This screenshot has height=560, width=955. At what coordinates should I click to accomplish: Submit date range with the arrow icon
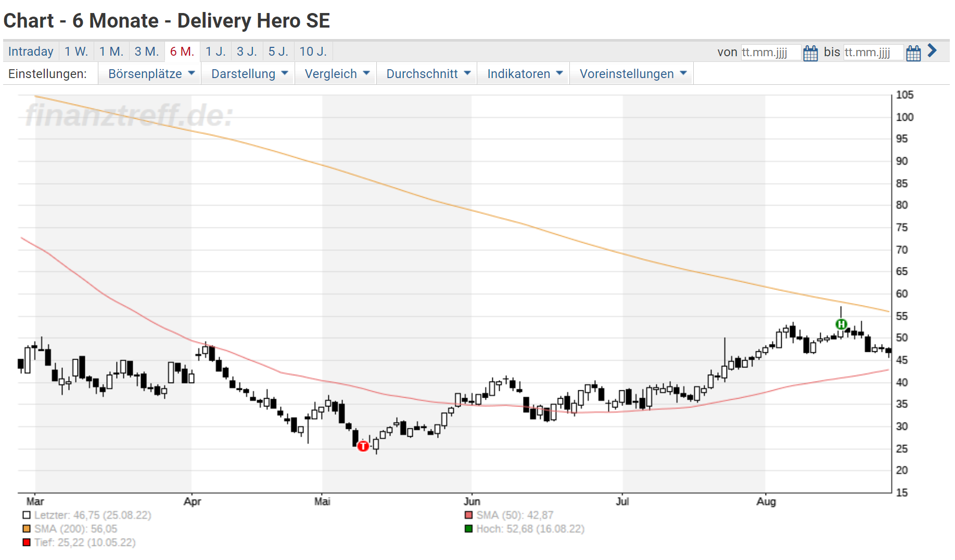tap(932, 51)
